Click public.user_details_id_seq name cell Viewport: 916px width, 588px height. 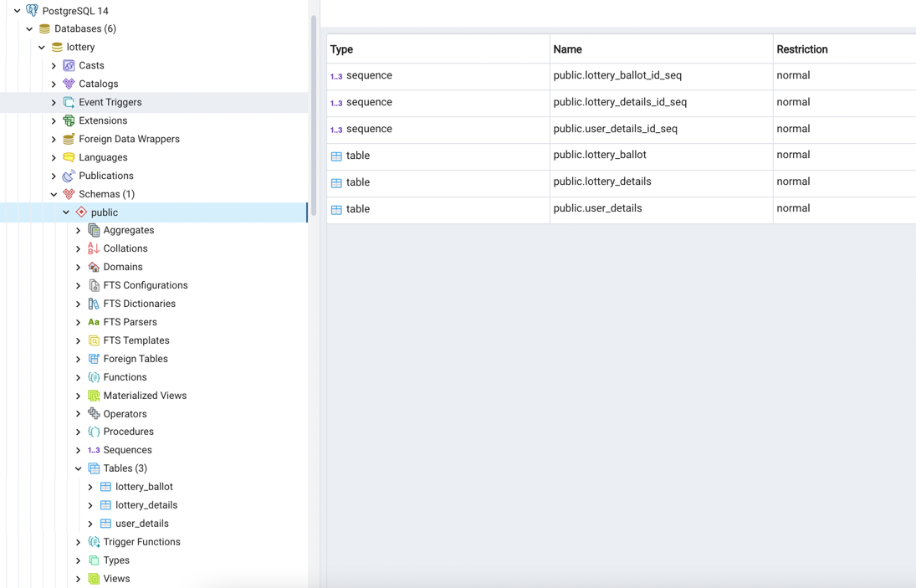point(662,130)
